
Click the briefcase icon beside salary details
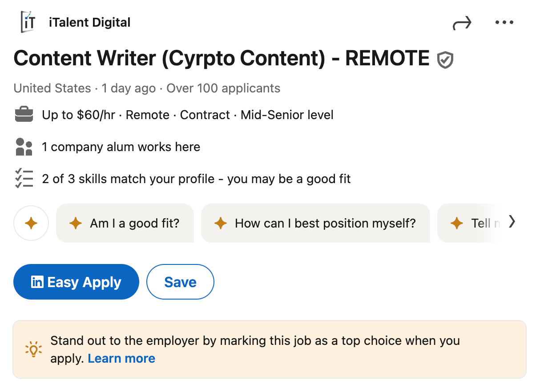coord(24,114)
